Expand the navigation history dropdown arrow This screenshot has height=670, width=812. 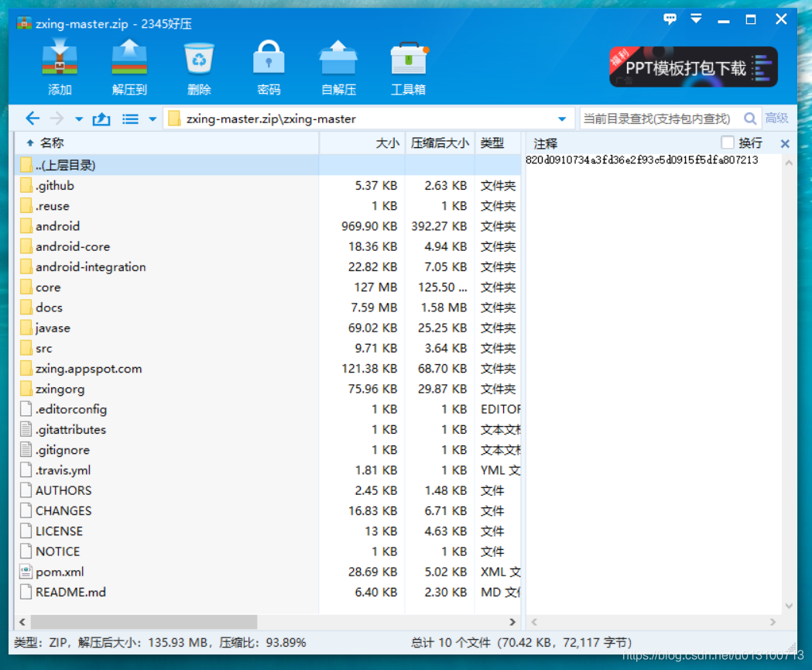point(79,119)
